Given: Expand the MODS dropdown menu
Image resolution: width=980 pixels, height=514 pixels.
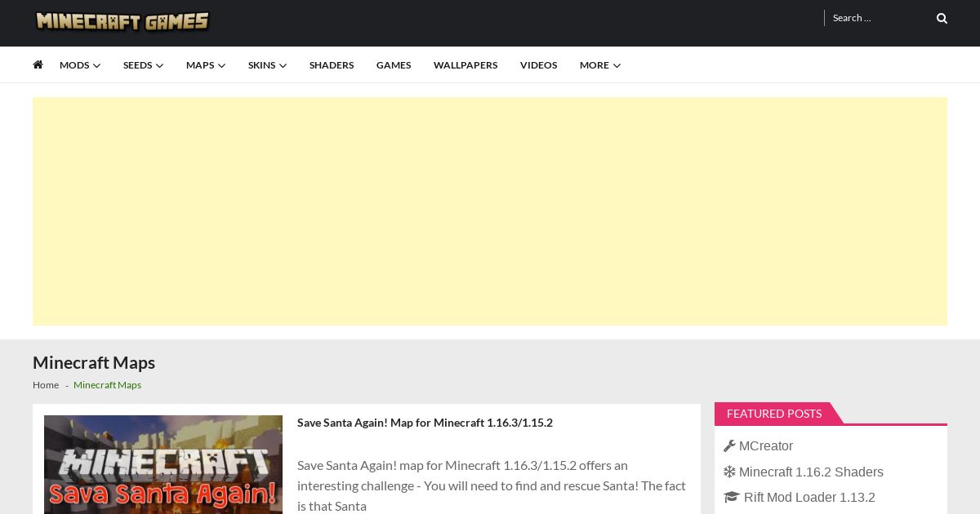Looking at the screenshot, I should (x=80, y=65).
